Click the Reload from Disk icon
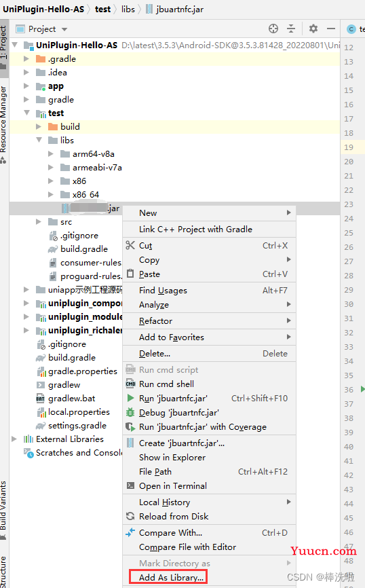The image size is (365, 588). click(130, 517)
